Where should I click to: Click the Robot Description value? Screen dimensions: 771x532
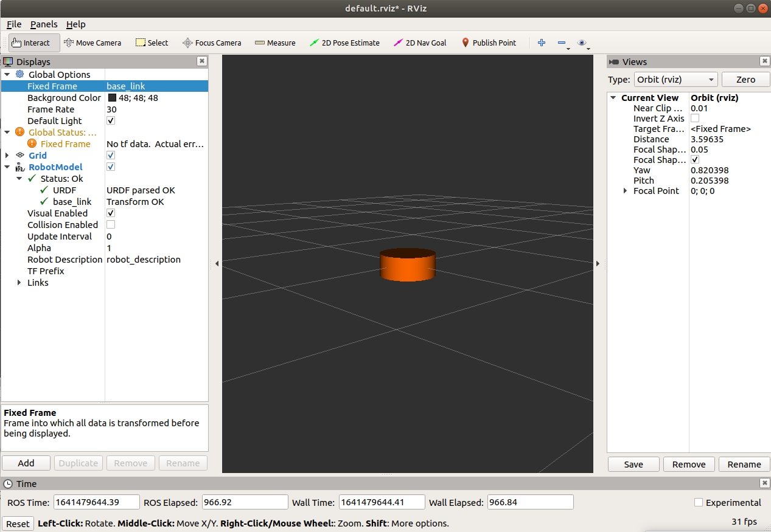(x=144, y=260)
